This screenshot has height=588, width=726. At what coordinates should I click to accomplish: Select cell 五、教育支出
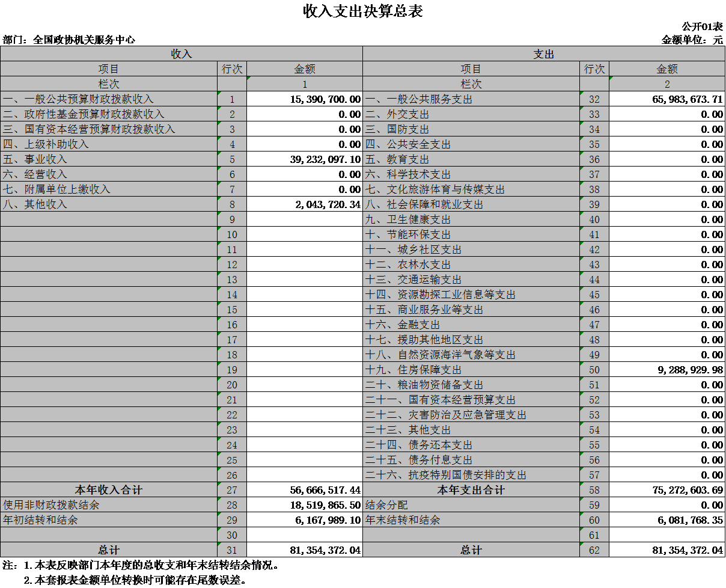pyautogui.click(x=471, y=159)
